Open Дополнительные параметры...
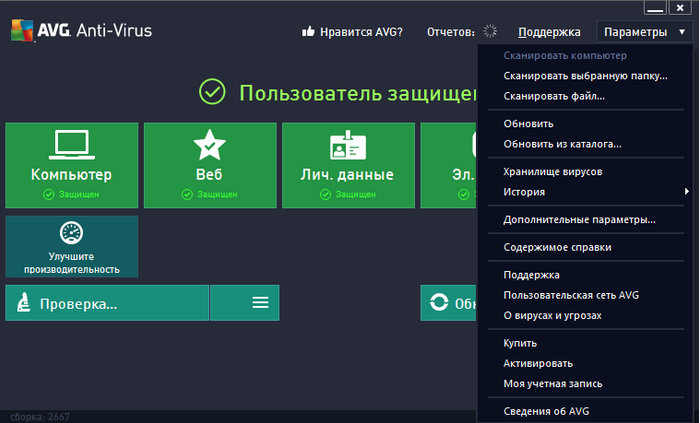 coord(579,220)
